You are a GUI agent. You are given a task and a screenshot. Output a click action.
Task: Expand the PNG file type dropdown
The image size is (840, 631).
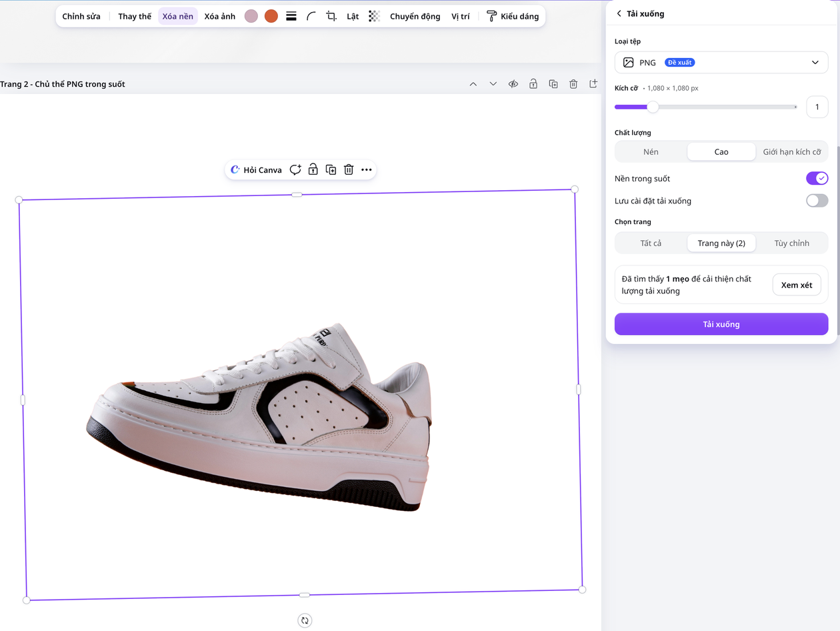pyautogui.click(x=721, y=62)
